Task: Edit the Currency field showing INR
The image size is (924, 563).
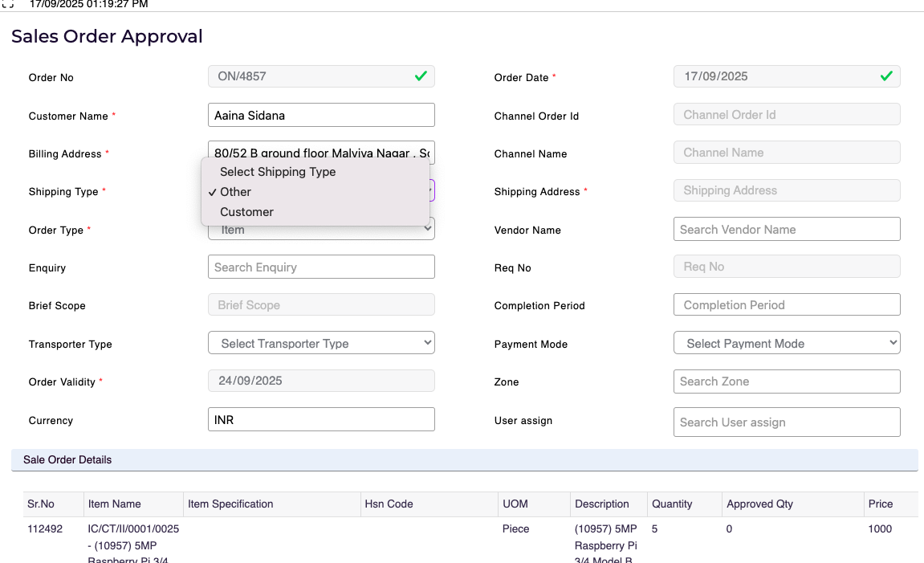Action: point(321,419)
